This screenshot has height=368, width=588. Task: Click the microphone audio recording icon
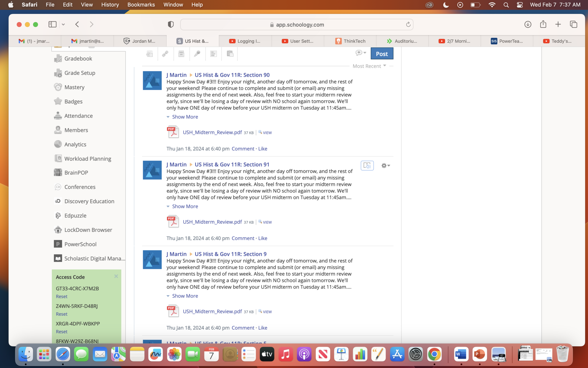click(197, 54)
